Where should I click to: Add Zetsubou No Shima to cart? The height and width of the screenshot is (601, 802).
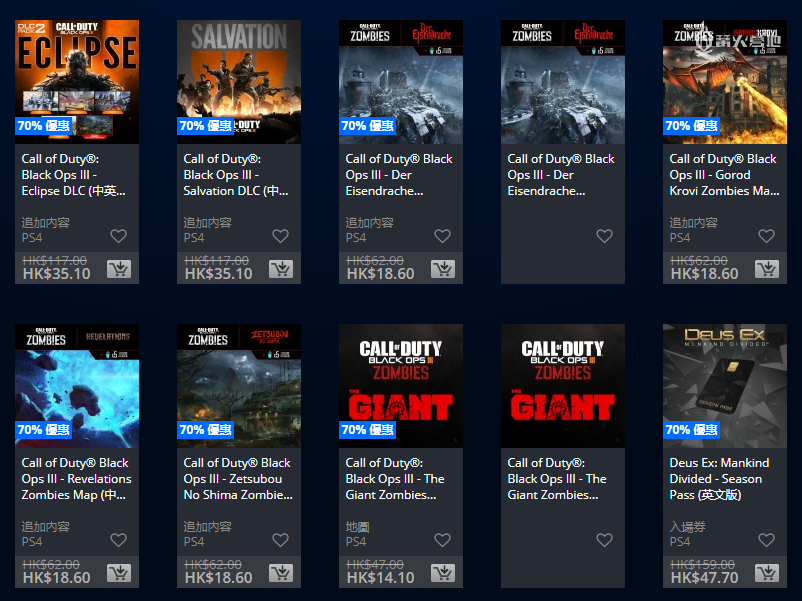coord(281,573)
